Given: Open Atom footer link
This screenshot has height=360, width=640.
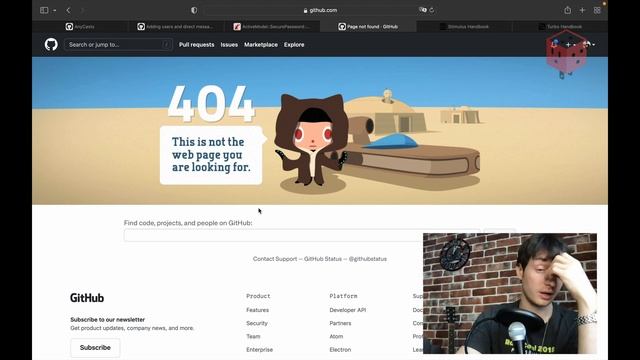Looking at the screenshot, I should [336, 336].
